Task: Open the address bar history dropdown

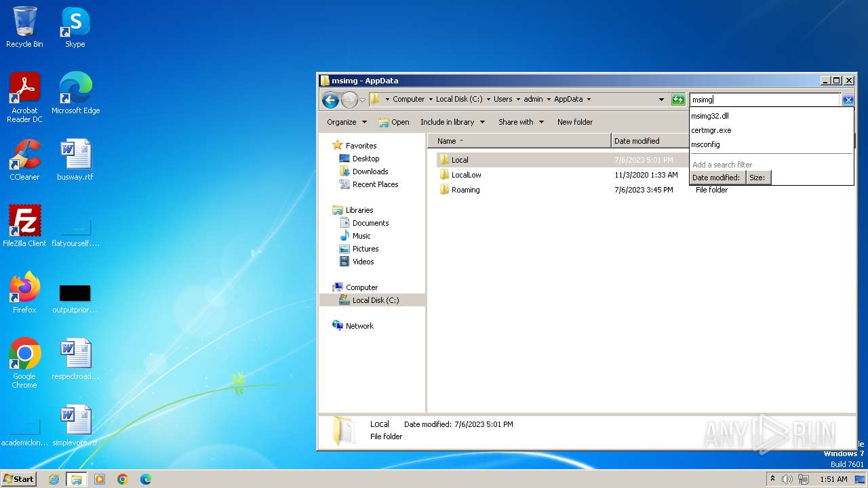Action: [661, 100]
